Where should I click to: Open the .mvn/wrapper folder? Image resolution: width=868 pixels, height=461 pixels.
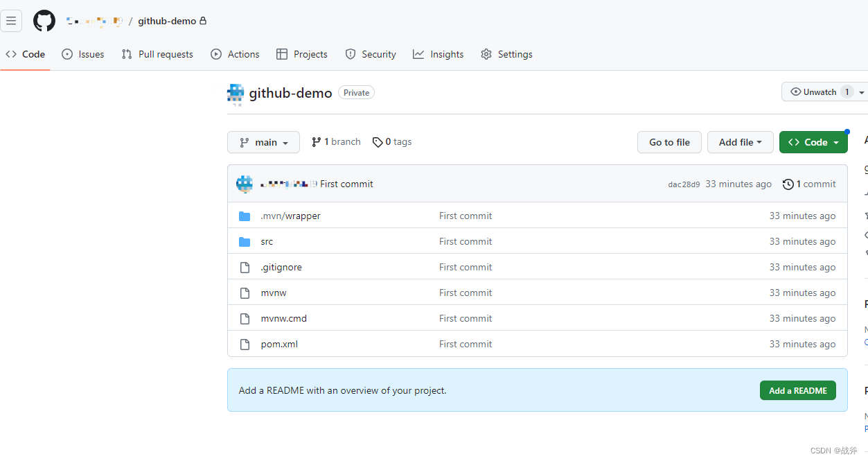290,216
